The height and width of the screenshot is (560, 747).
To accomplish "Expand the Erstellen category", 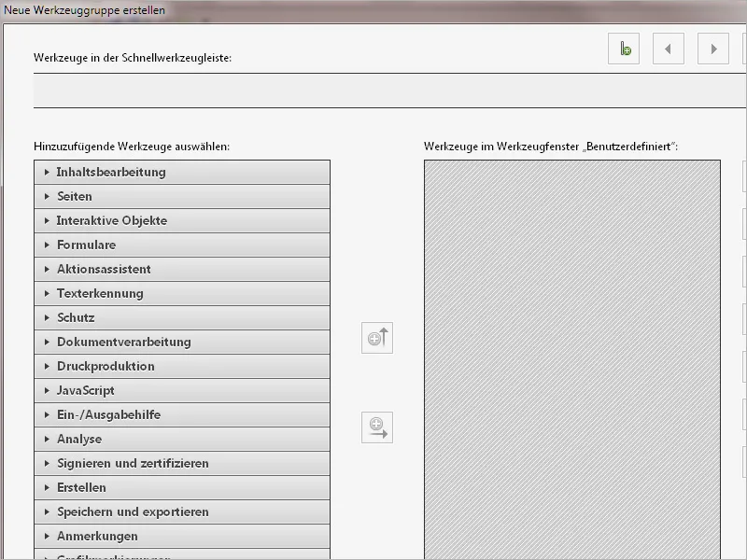I will pos(182,488).
